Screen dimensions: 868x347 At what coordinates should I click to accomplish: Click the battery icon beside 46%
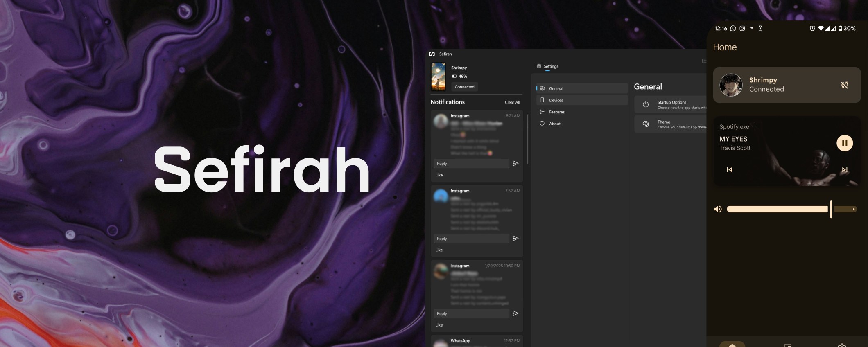(454, 76)
